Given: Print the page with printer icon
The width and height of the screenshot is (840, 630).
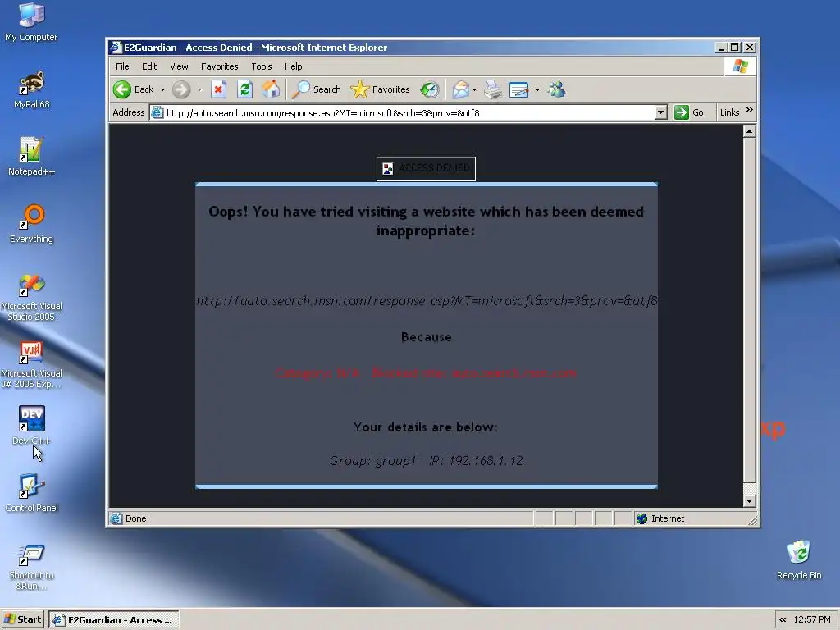Looking at the screenshot, I should (493, 89).
